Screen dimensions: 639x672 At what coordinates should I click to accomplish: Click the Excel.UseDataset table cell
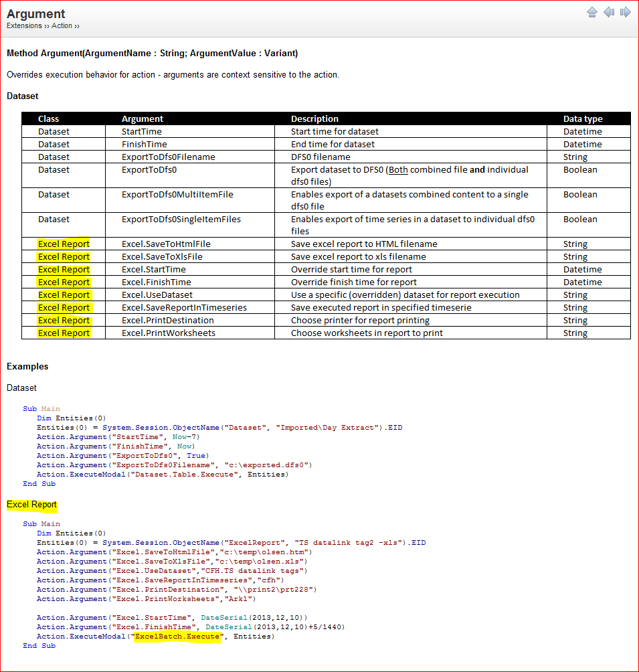click(157, 295)
